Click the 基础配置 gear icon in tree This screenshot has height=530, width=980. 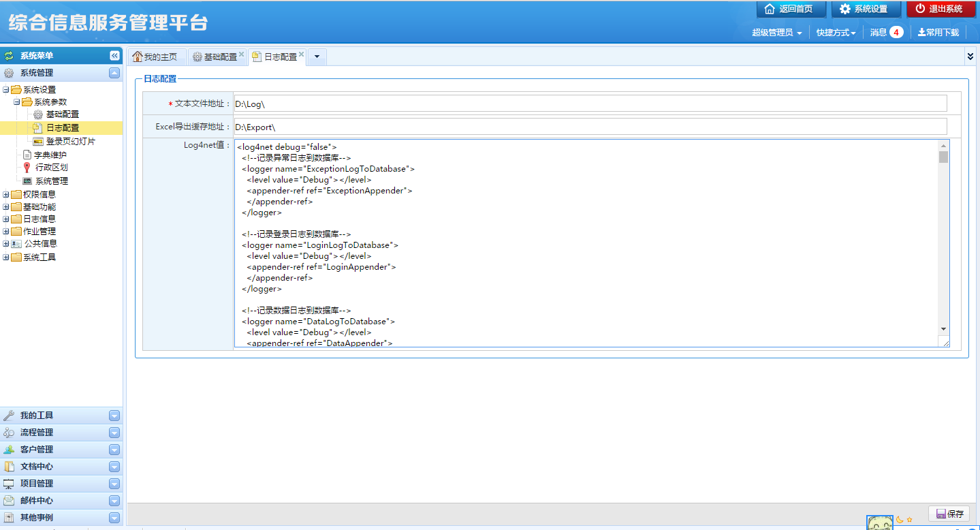coord(38,114)
